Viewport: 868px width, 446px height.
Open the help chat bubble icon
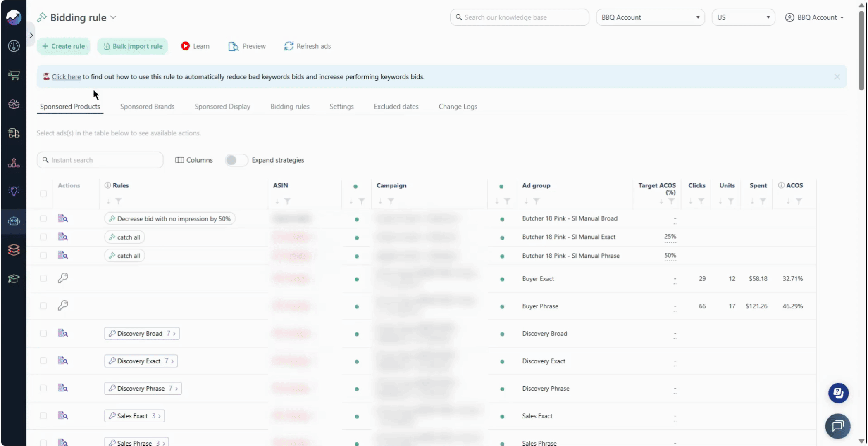click(x=838, y=426)
